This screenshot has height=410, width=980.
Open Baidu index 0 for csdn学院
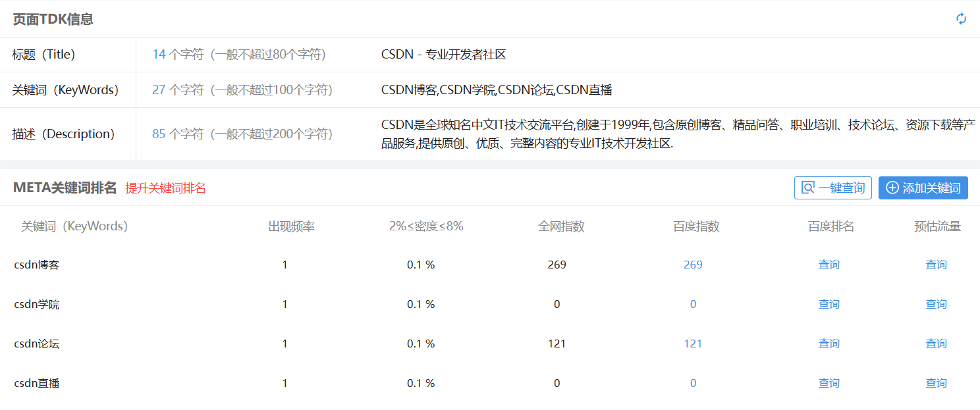tap(693, 304)
